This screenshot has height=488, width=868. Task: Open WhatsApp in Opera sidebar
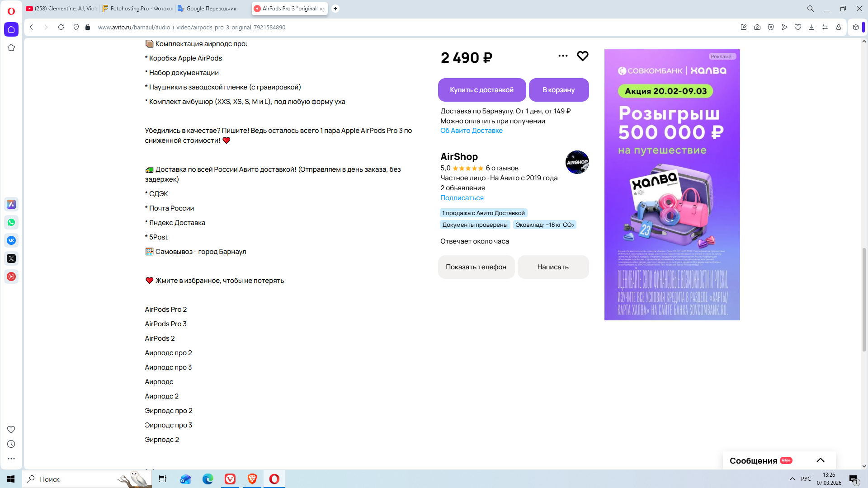pos(11,222)
